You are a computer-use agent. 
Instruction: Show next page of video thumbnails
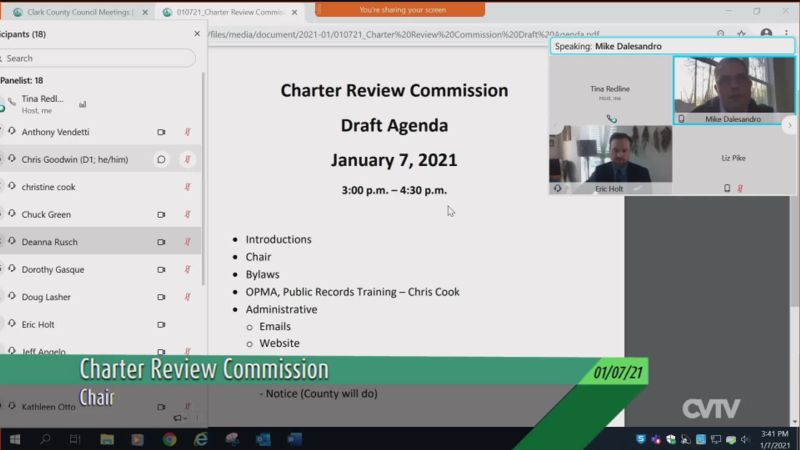789,126
